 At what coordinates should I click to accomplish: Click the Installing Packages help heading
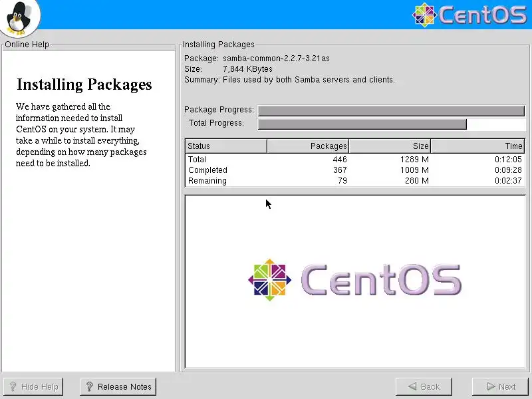84,85
